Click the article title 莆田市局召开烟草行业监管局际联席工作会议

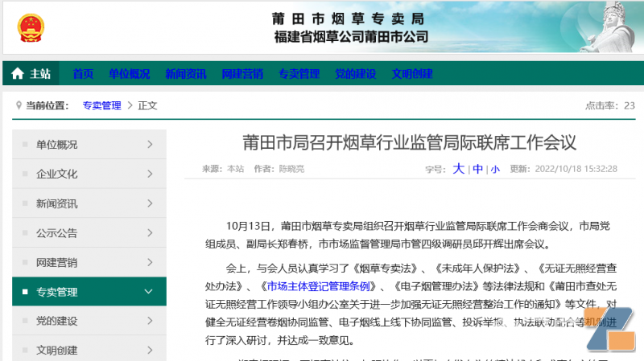(x=410, y=143)
